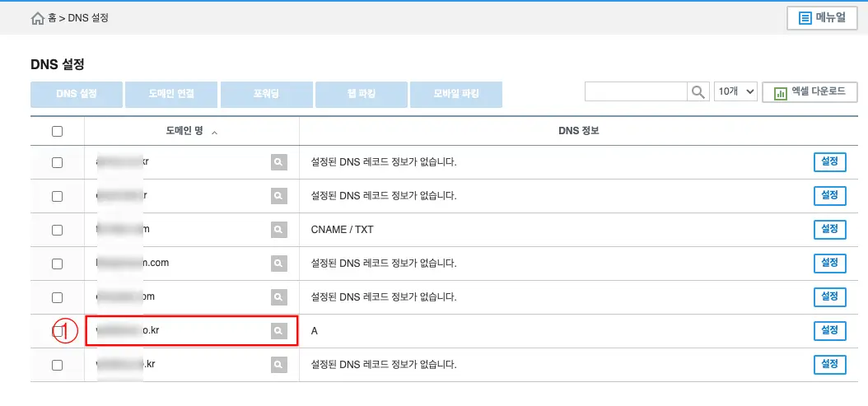Toggle the select-all checkbox in table header
The height and width of the screenshot is (406, 868).
pyautogui.click(x=57, y=132)
